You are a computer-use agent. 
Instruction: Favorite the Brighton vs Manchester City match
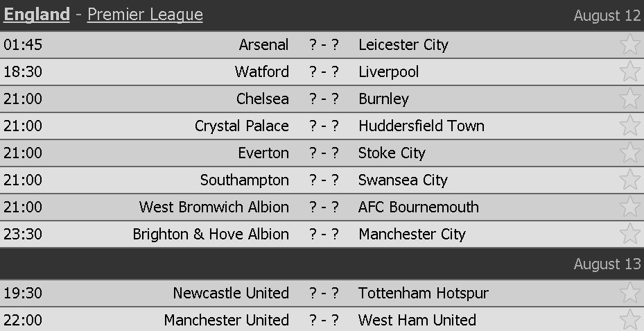point(629,234)
